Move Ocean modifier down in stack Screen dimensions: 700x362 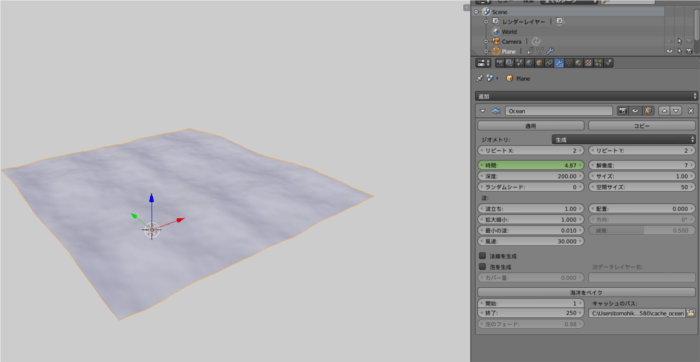pos(676,111)
